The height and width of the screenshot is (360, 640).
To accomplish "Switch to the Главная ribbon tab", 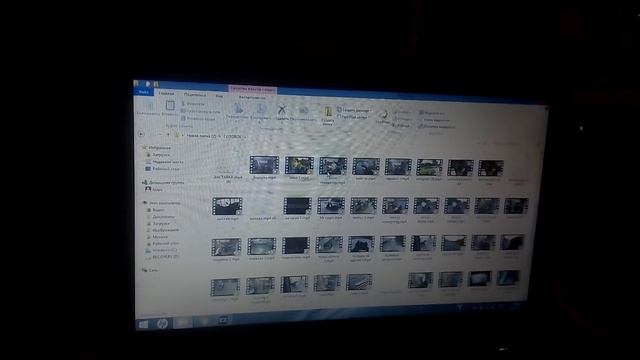I will click(x=166, y=93).
